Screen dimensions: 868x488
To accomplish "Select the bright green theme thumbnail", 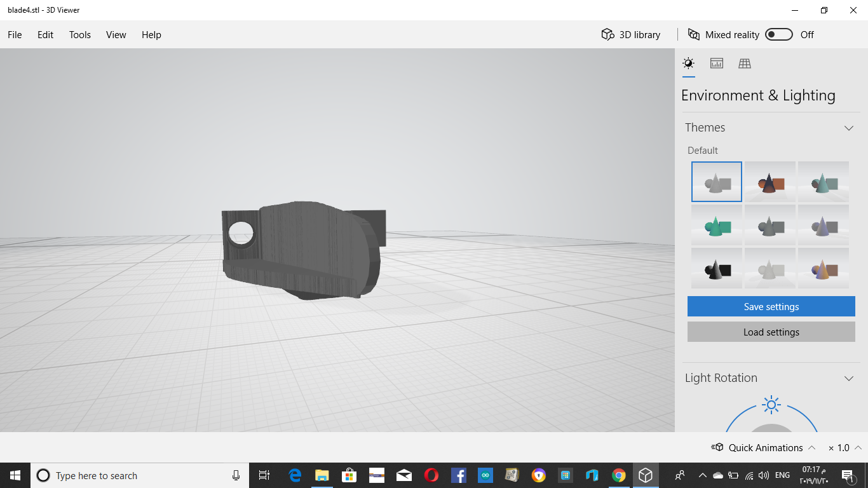I will (x=717, y=225).
